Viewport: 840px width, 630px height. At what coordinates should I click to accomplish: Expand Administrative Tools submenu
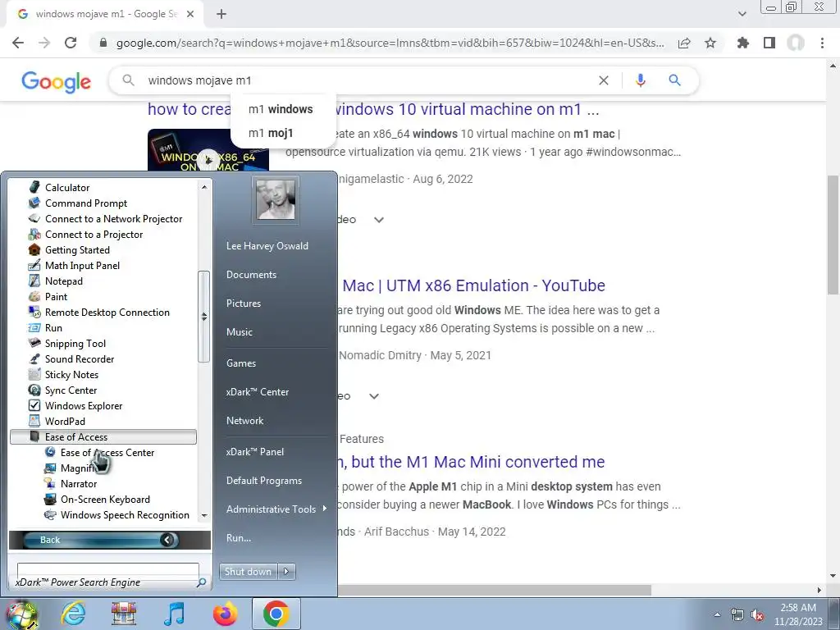click(276, 509)
